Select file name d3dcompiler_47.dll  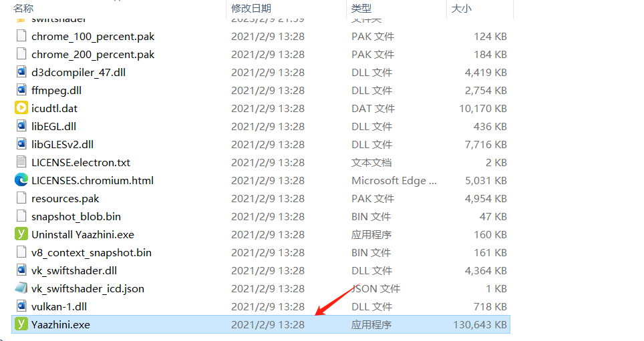(x=78, y=73)
